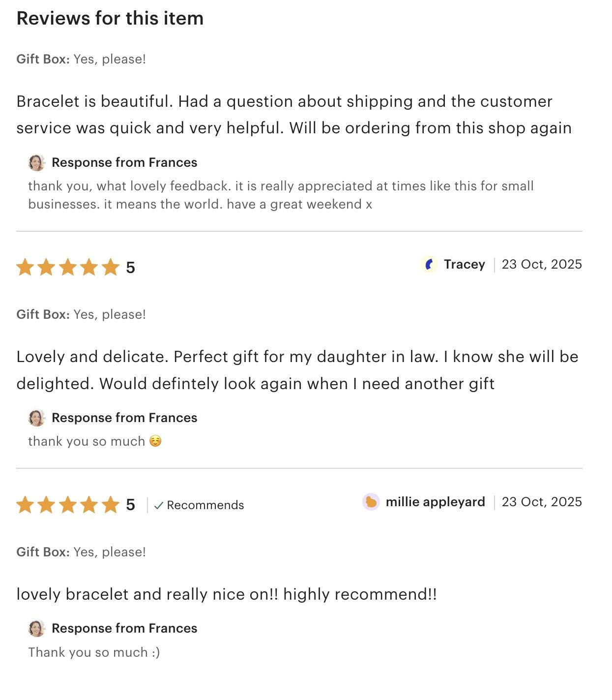Click 'Response from Frances' under the first review

124,163
